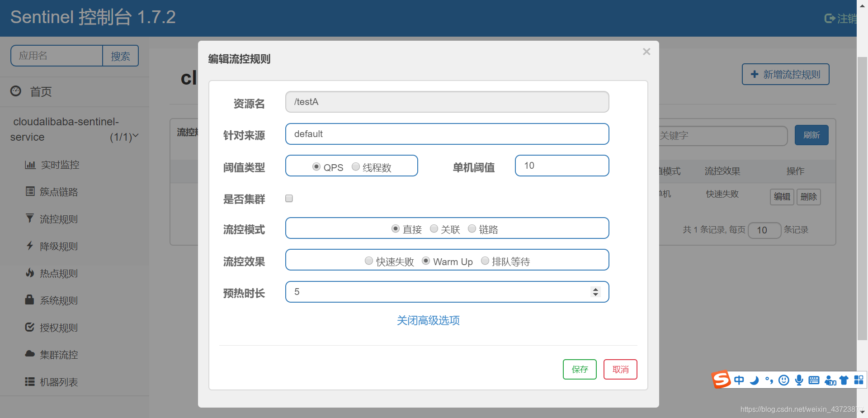Open the toolbox grid icon in IME toolbar
Image resolution: width=868 pixels, height=418 pixels.
pyautogui.click(x=859, y=380)
